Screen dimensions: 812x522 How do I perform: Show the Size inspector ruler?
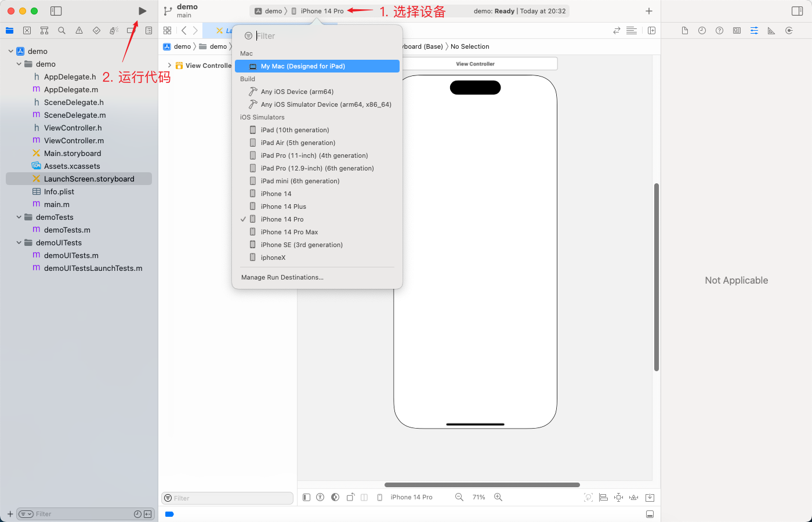point(771,31)
